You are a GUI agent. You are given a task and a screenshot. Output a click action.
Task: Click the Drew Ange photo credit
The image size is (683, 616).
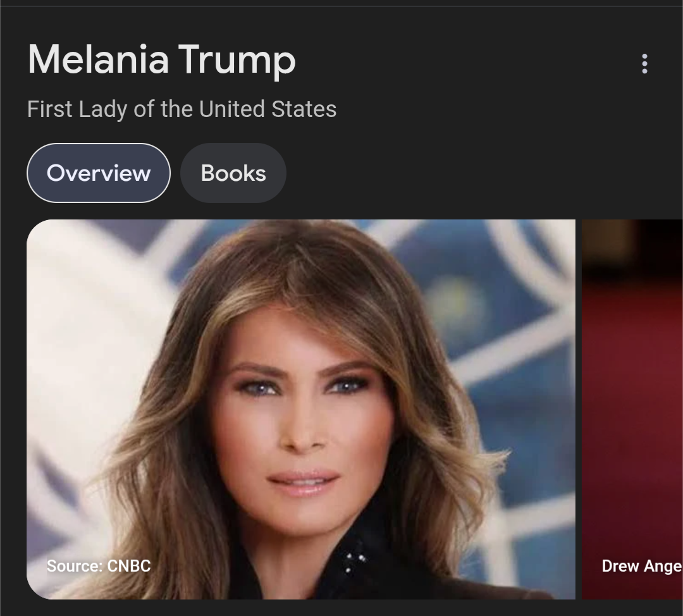[x=642, y=566]
